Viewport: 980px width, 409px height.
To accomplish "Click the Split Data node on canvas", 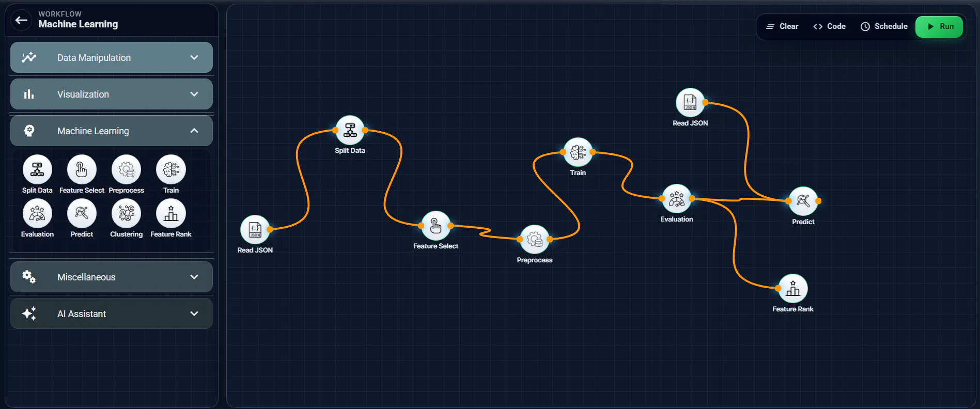I will [x=350, y=130].
